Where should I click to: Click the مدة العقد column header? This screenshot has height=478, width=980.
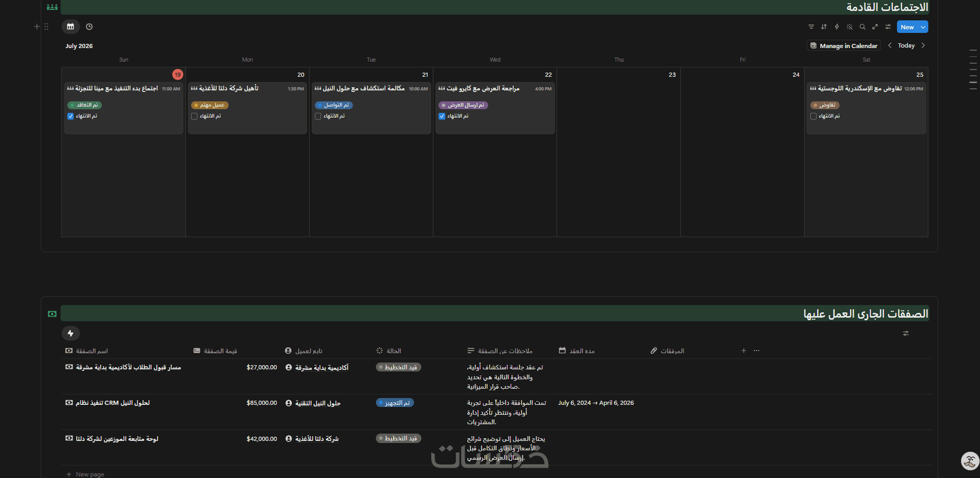pyautogui.click(x=577, y=351)
